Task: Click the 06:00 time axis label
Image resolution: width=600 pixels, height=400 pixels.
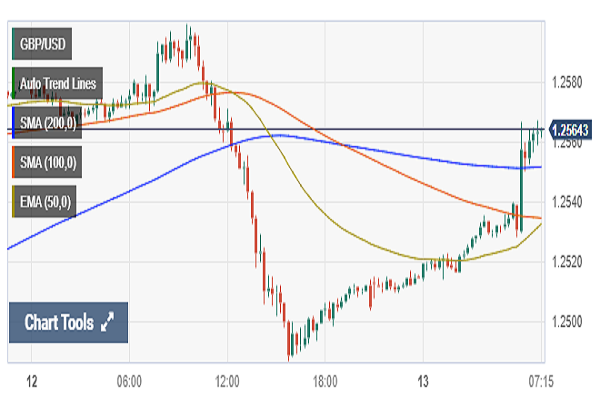Action: coord(129,381)
